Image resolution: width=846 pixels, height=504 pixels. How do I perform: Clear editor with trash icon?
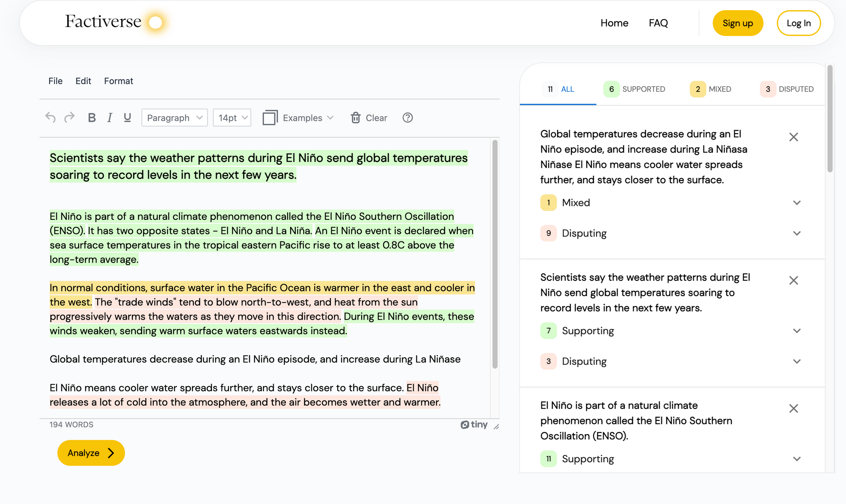[x=369, y=118]
